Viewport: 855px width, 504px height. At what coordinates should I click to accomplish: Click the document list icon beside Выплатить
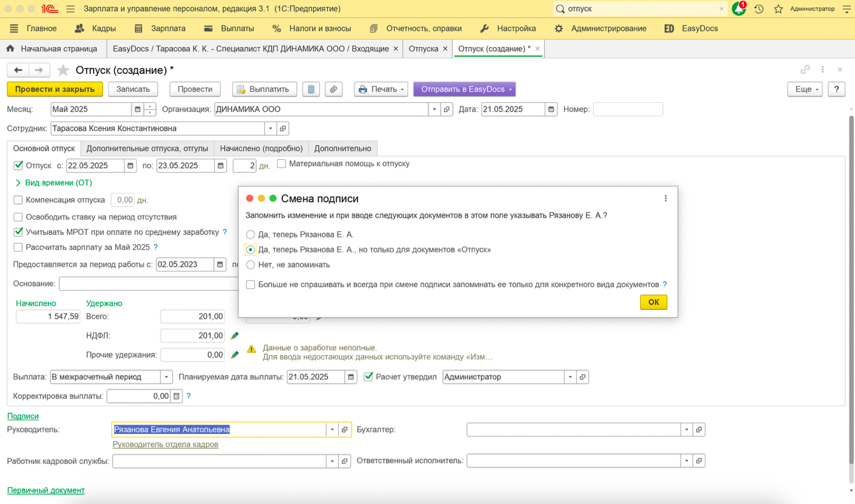coord(311,89)
